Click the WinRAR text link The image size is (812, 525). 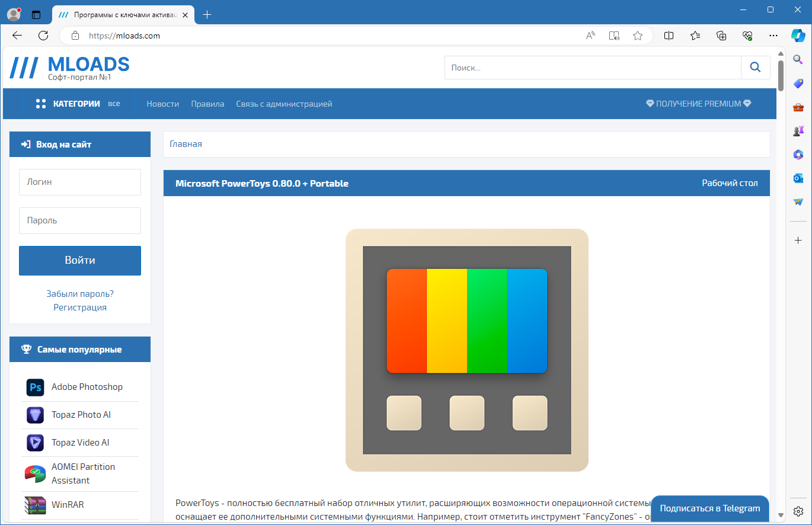(x=68, y=505)
